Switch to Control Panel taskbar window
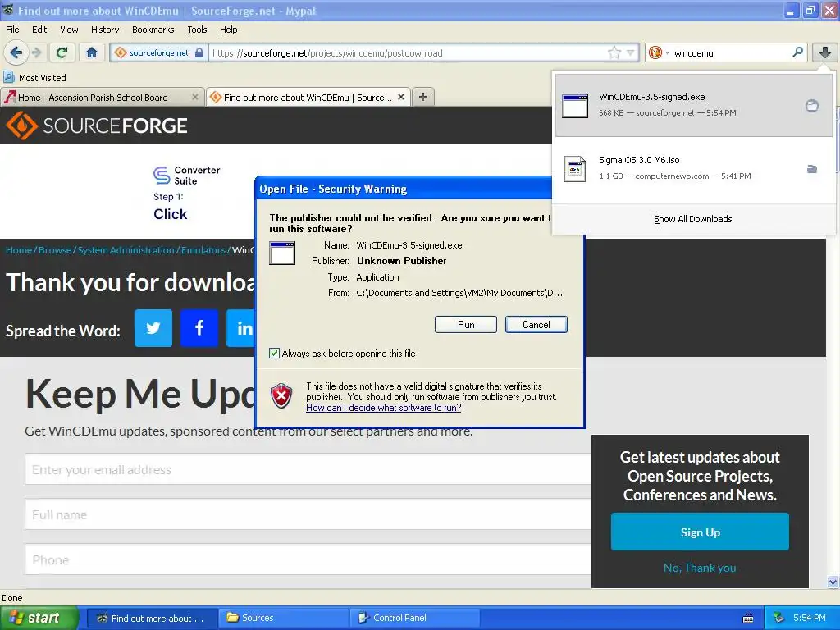Image resolution: width=840 pixels, height=630 pixels. point(413,618)
